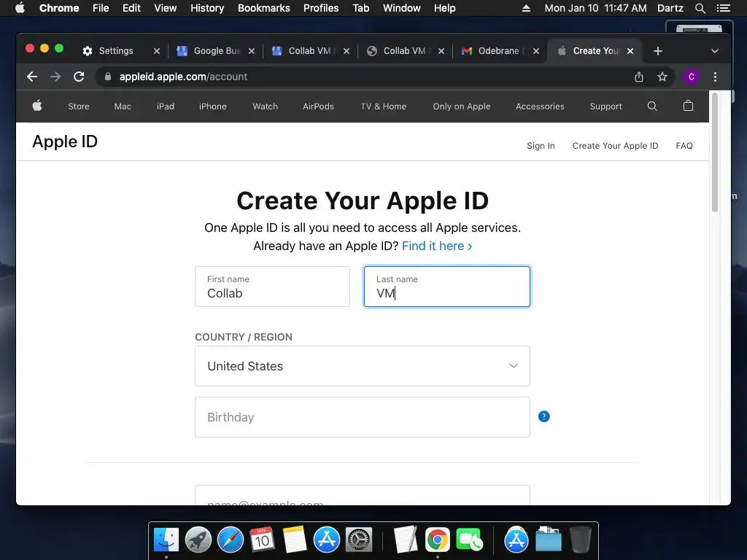Go to the AirPods section
747x560 pixels.
click(x=318, y=106)
